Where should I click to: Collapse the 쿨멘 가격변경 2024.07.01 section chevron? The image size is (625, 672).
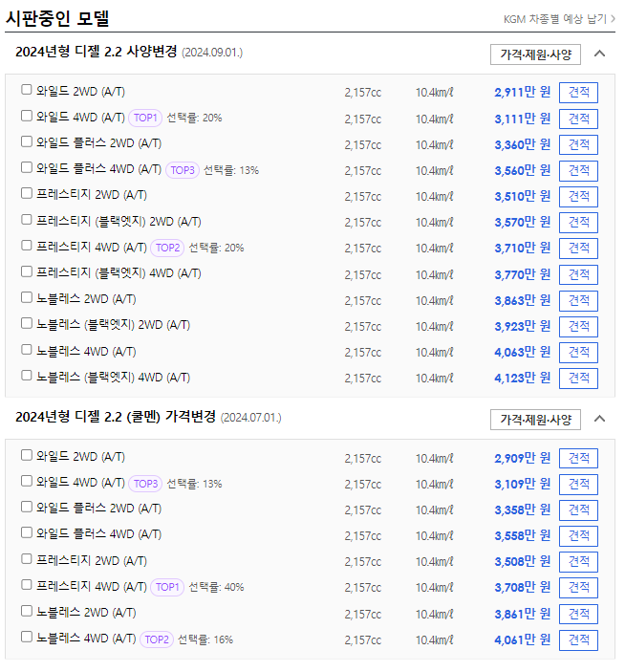coord(600,419)
